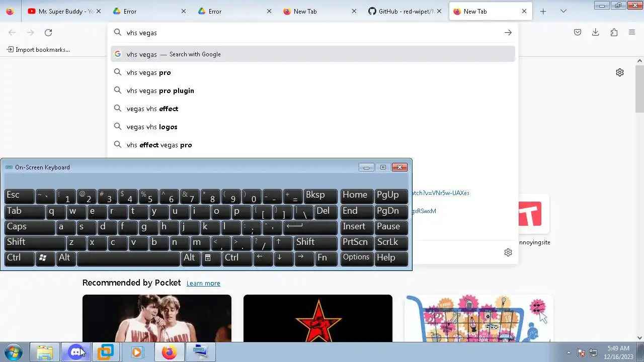Click the Tab key on On-Screen Keyboard
This screenshot has height=362, width=644.
[x=24, y=211]
